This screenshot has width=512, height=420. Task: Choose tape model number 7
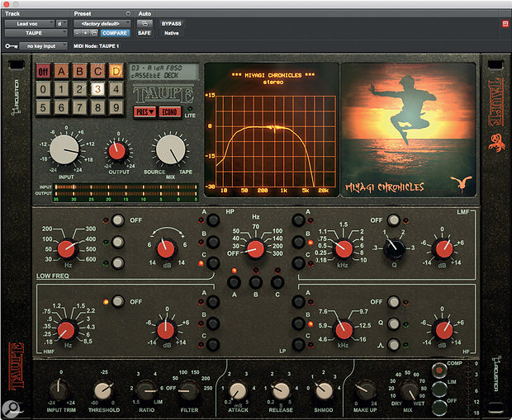coord(79,107)
